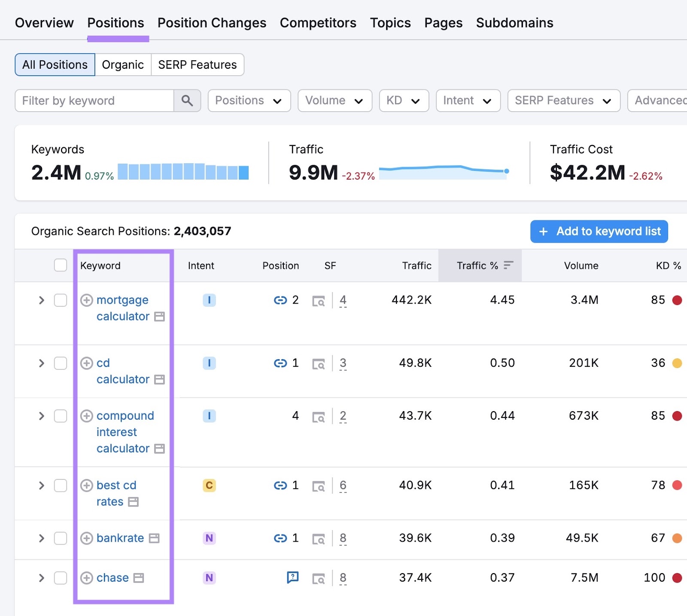687x616 pixels.
Task: Switch to the Pages tab
Action: [x=443, y=22]
